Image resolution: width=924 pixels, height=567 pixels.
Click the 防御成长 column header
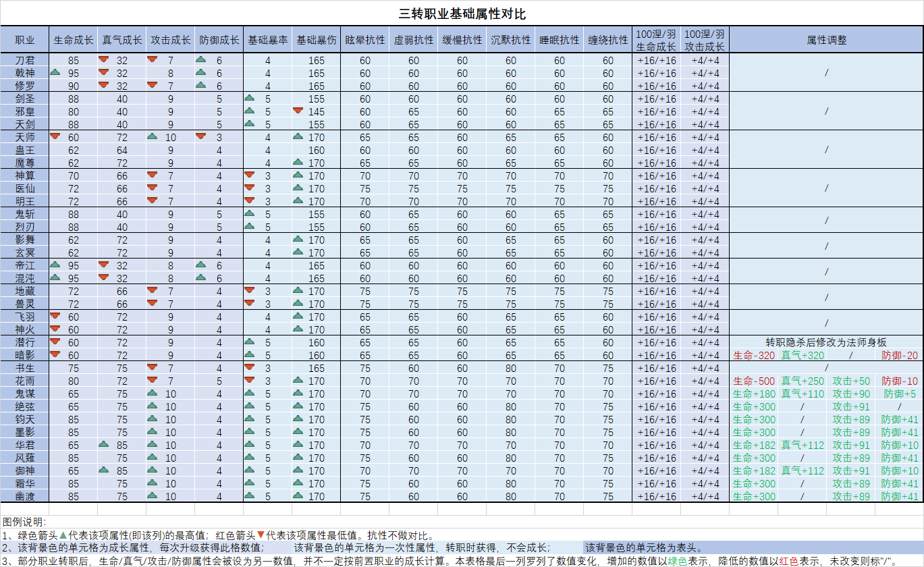coord(219,40)
